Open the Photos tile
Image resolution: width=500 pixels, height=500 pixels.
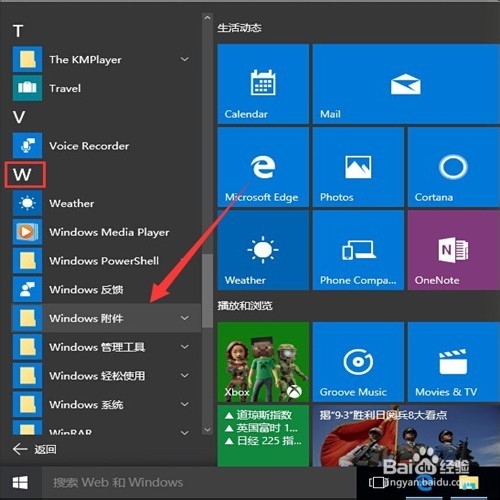click(358, 167)
